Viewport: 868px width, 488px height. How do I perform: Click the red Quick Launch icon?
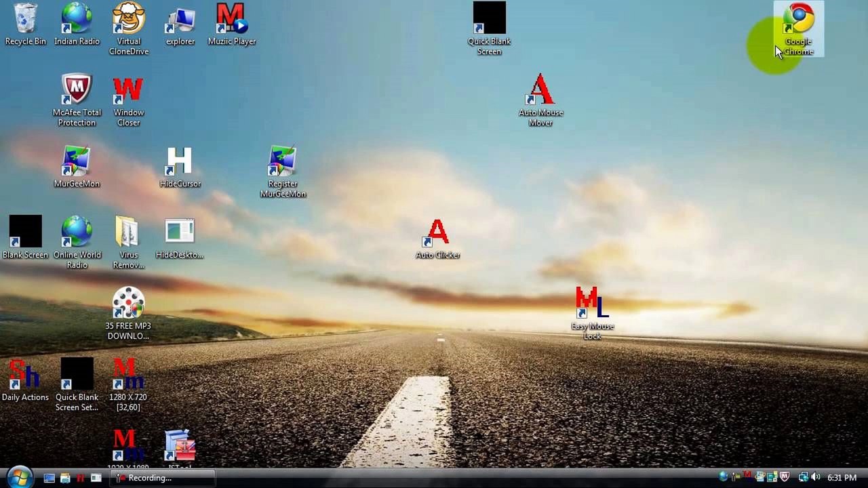pyautogui.click(x=80, y=478)
